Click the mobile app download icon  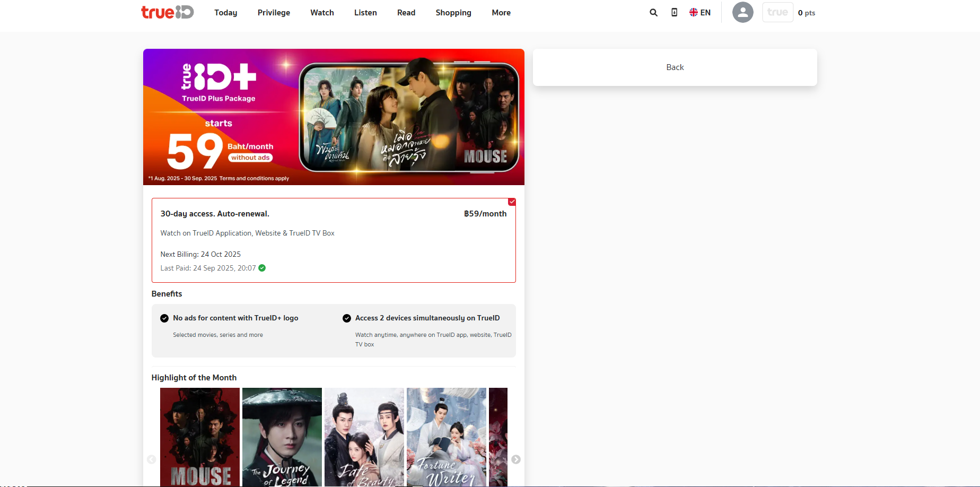(x=674, y=12)
